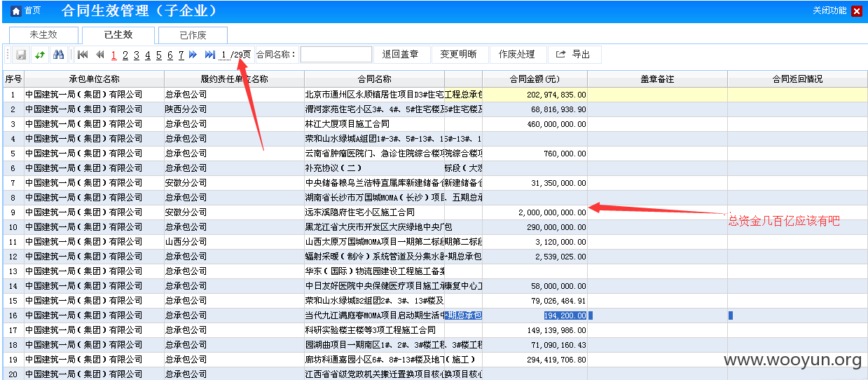
Task: Click the home icon next to 首页
Action: pos(16,11)
